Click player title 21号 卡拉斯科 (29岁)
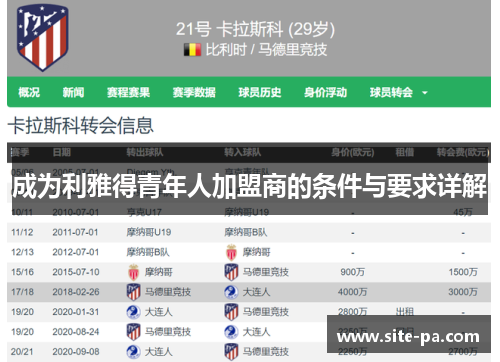The height and width of the screenshot is (362, 500). (x=255, y=29)
